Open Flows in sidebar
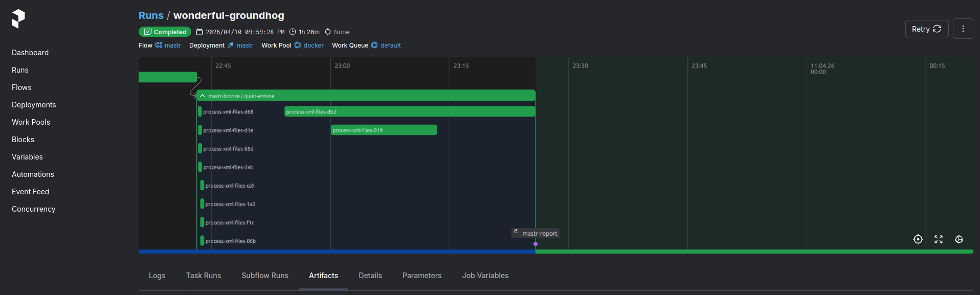 point(21,87)
